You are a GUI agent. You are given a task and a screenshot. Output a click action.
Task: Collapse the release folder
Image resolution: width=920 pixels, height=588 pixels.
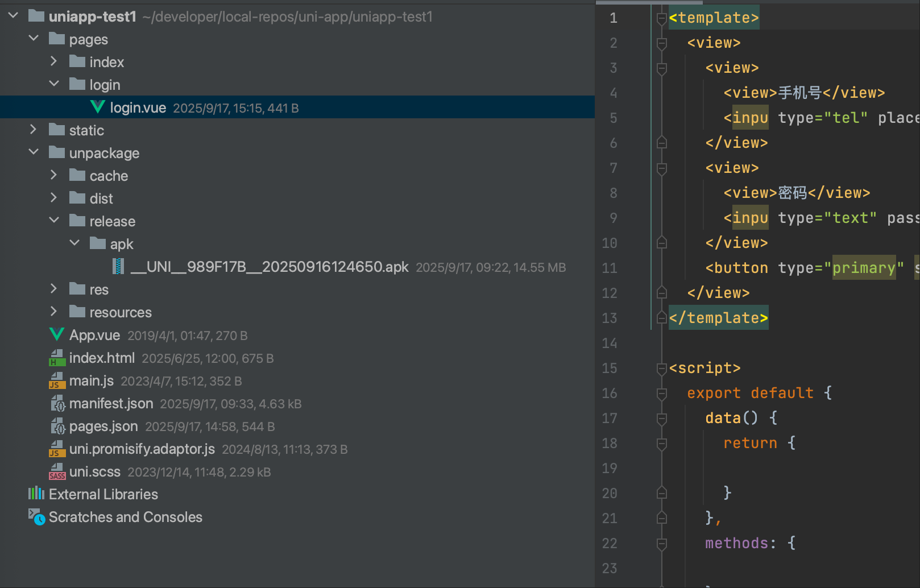coord(54,221)
